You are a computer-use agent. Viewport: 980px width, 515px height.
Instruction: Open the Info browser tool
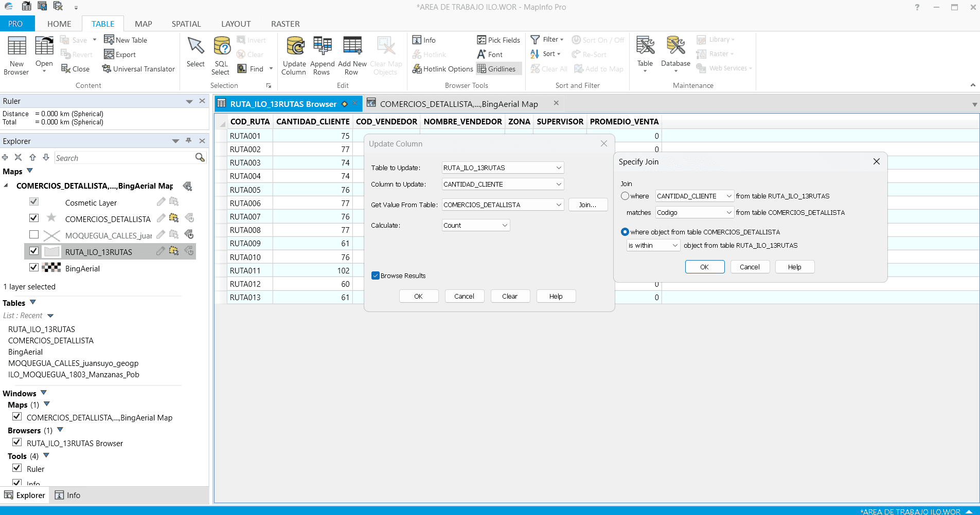coord(424,40)
